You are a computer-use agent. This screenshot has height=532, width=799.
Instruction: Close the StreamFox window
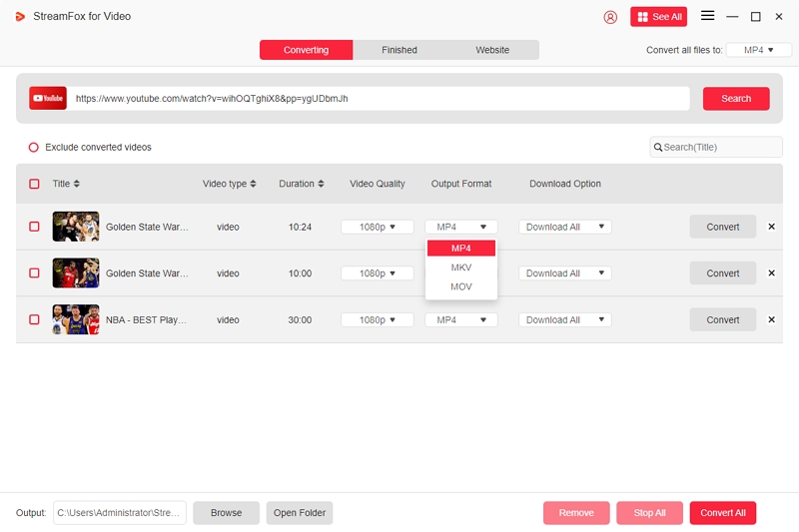tap(779, 17)
